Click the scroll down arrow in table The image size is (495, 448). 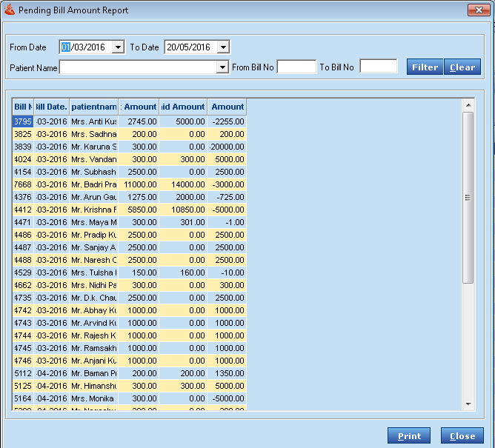(x=468, y=404)
